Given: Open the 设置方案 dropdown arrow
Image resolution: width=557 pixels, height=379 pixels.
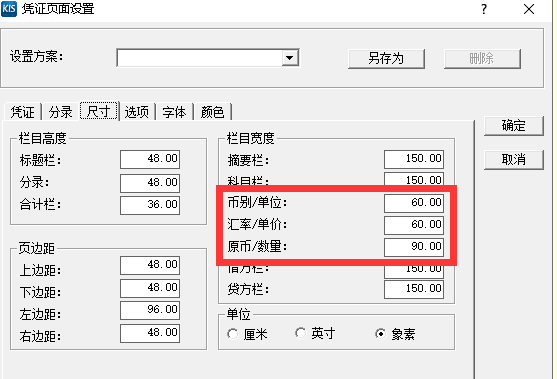Looking at the screenshot, I should pyautogui.click(x=290, y=58).
